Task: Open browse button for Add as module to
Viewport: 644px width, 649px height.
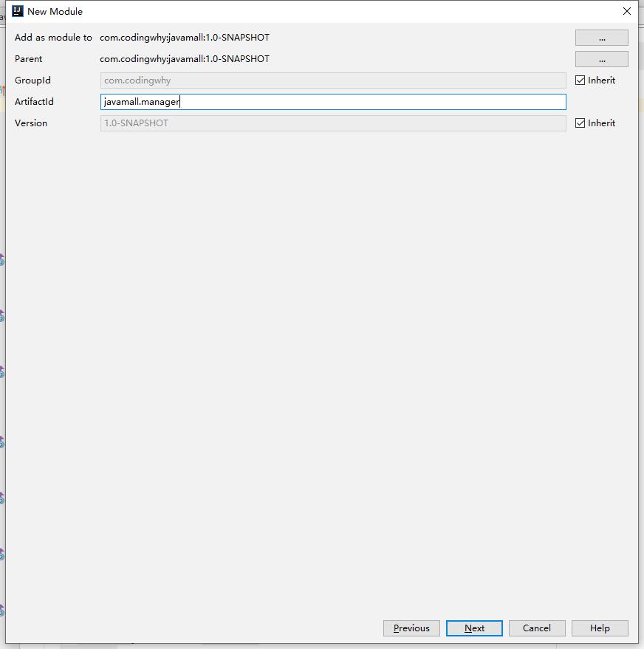Action: point(601,38)
